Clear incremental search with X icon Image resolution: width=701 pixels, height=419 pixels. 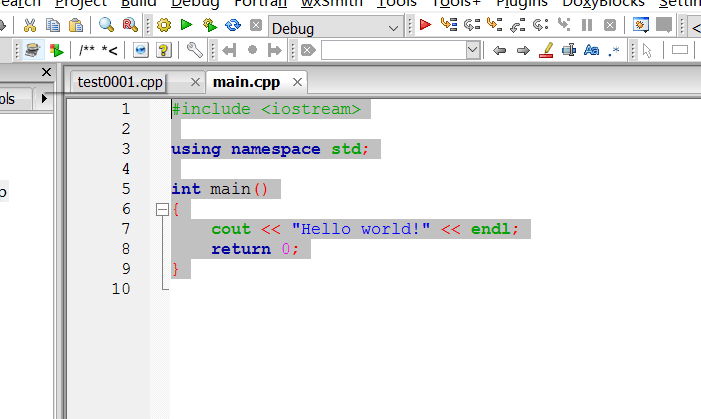click(x=308, y=50)
